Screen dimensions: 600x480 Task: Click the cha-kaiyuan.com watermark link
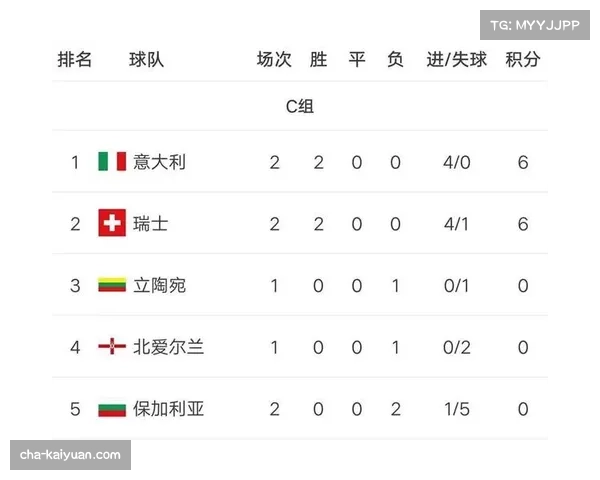[x=70, y=455]
